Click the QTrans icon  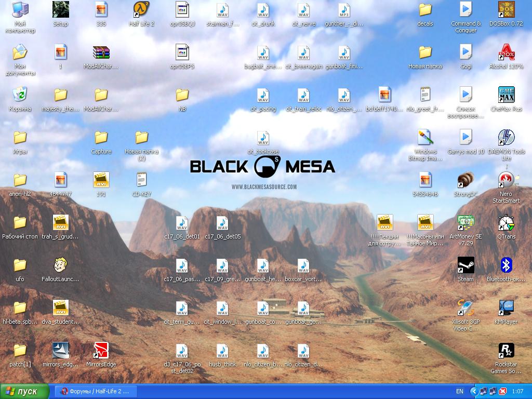coord(506,222)
